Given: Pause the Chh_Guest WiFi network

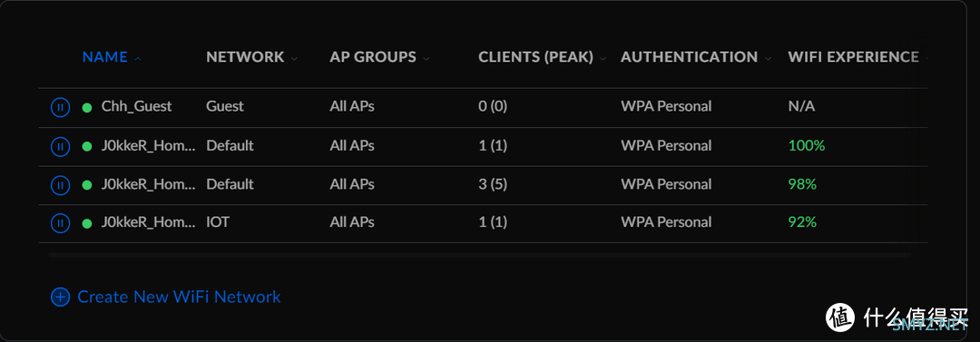Looking at the screenshot, I should point(59,107).
